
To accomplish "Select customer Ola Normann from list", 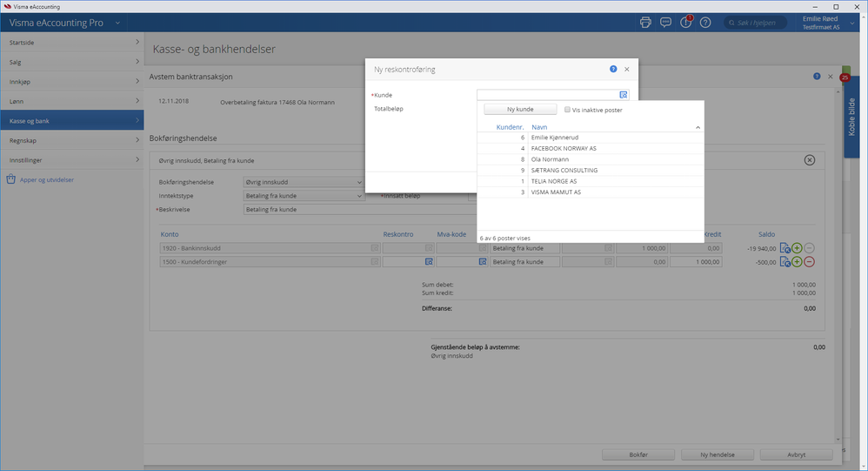I will [550, 159].
